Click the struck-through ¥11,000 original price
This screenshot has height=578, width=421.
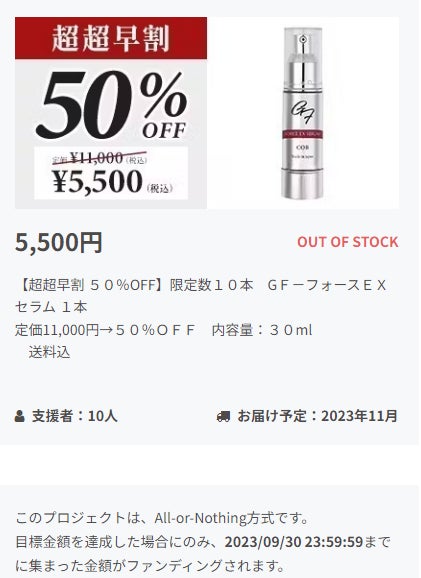[x=97, y=158]
